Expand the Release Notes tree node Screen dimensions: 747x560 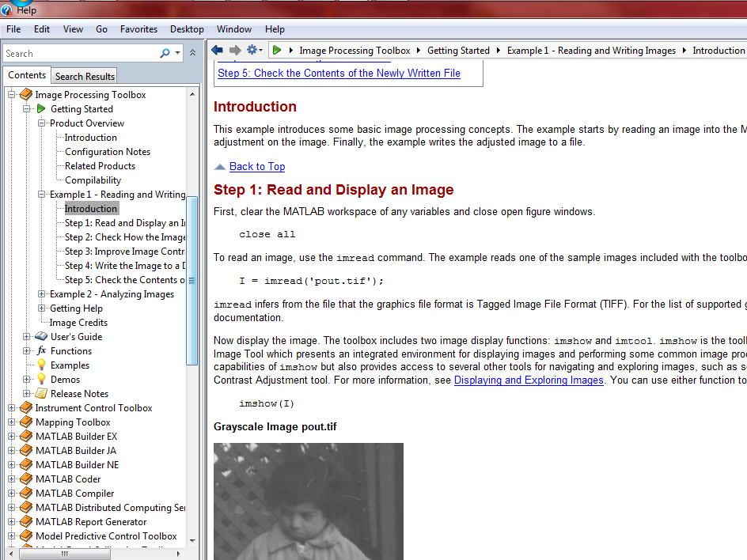point(27,393)
